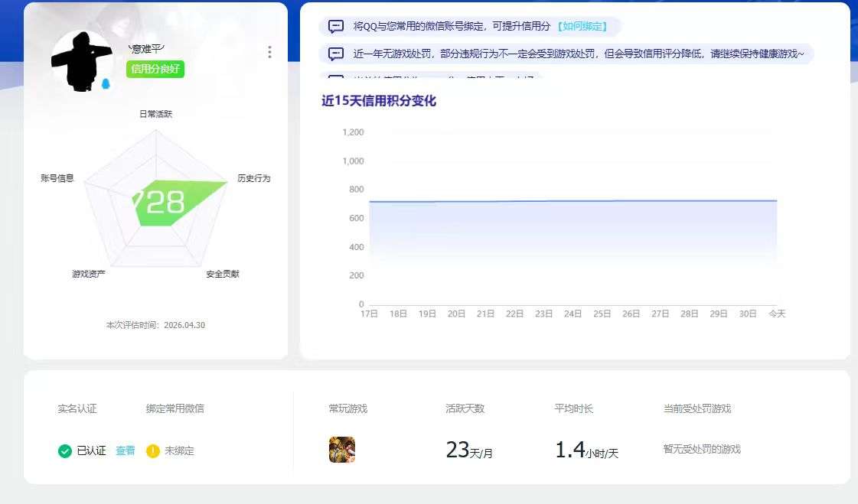This screenshot has width=858, height=504.
Task: Click the 暂无受处罚的游戏 text
Action: point(702,449)
